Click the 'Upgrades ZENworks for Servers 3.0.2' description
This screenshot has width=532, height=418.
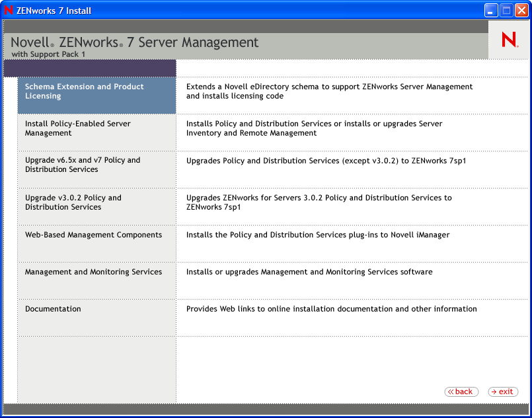point(319,202)
